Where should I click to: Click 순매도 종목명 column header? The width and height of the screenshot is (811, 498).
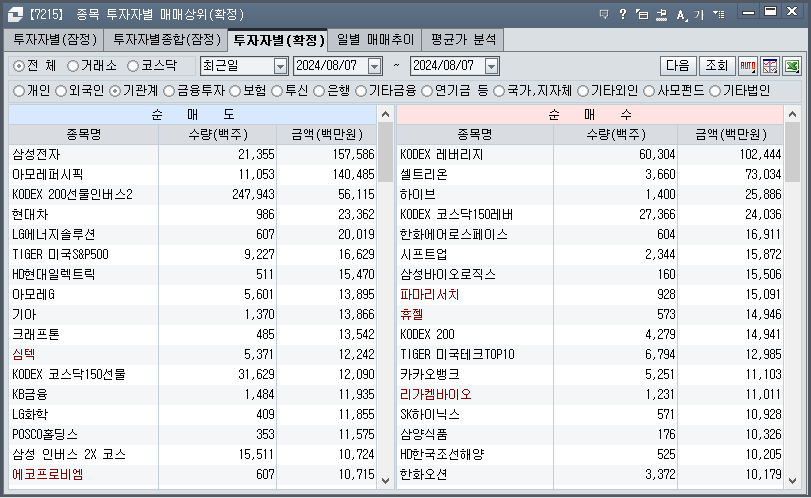(84, 135)
